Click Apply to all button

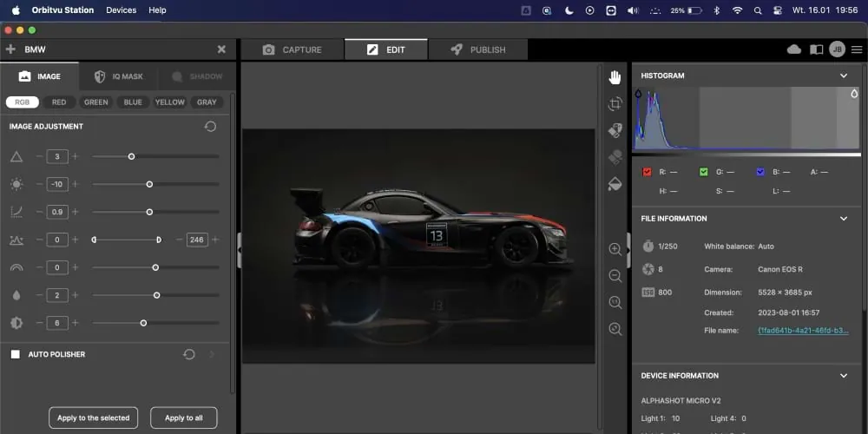(184, 418)
